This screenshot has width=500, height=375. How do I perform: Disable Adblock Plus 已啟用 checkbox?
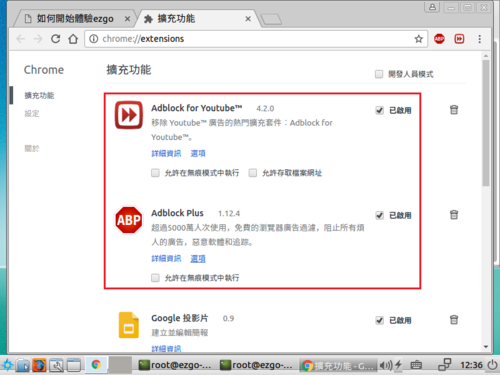coord(379,215)
